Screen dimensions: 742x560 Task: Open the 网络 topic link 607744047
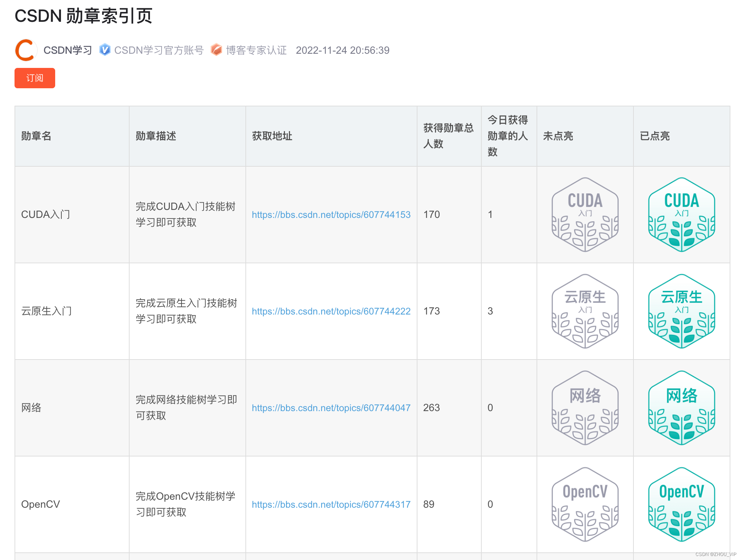pyautogui.click(x=331, y=408)
